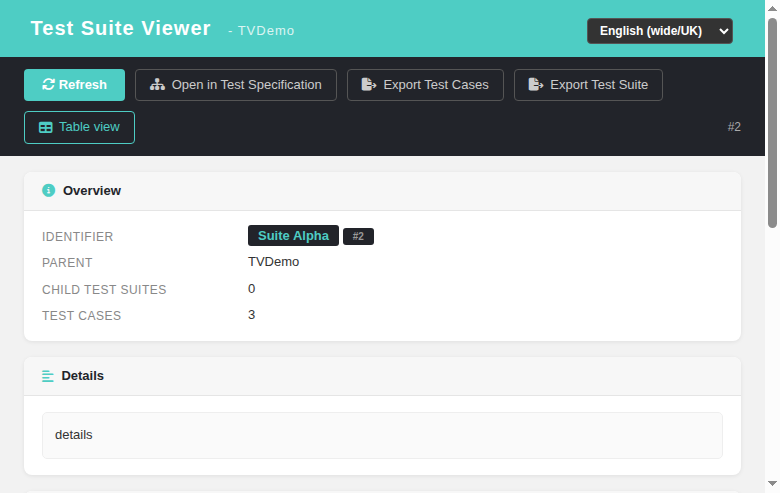Click the TVDemo parent value
The width and height of the screenshot is (780, 493).
274,262
